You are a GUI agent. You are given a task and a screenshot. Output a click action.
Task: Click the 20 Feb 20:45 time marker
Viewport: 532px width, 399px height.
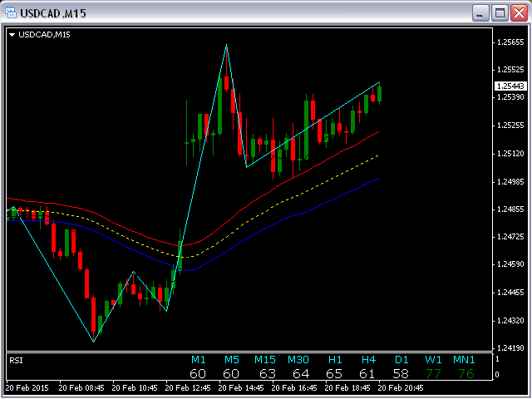point(401,388)
